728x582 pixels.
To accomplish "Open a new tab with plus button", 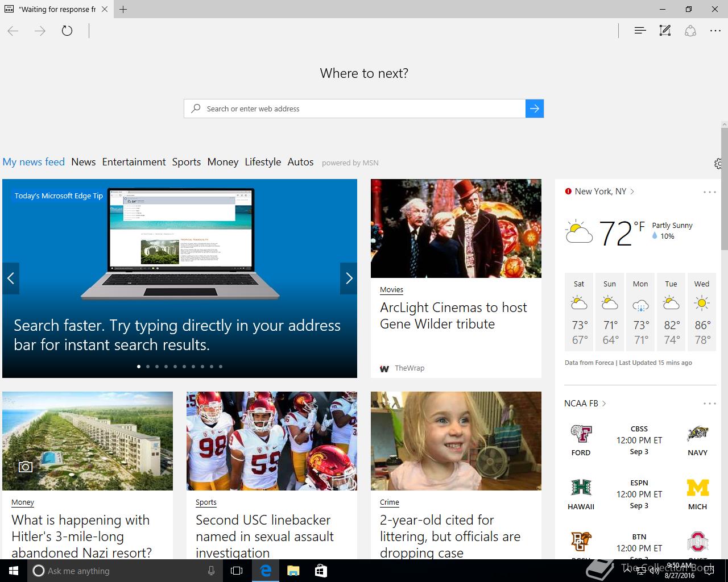I will [123, 9].
